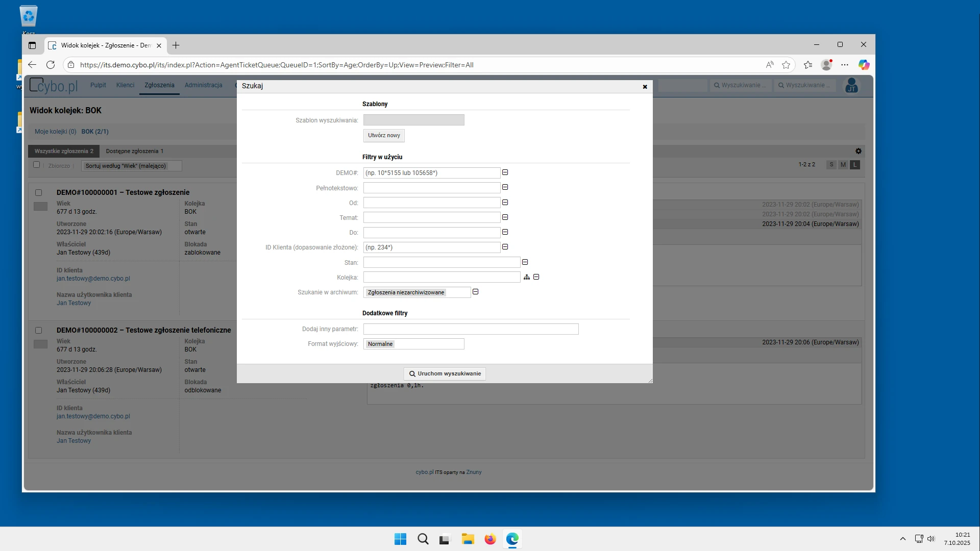This screenshot has height=551, width=980.
Task: Click the user avatar icon in header
Action: [x=851, y=85]
